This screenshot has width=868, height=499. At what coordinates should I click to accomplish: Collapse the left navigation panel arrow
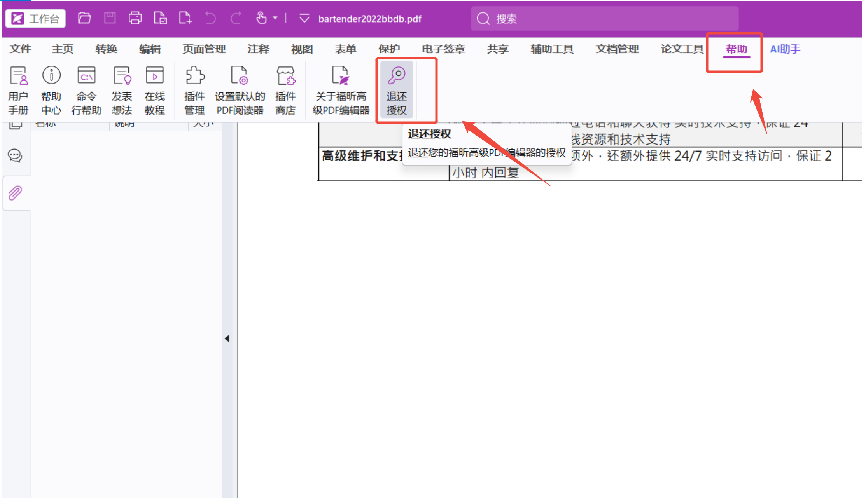point(227,338)
